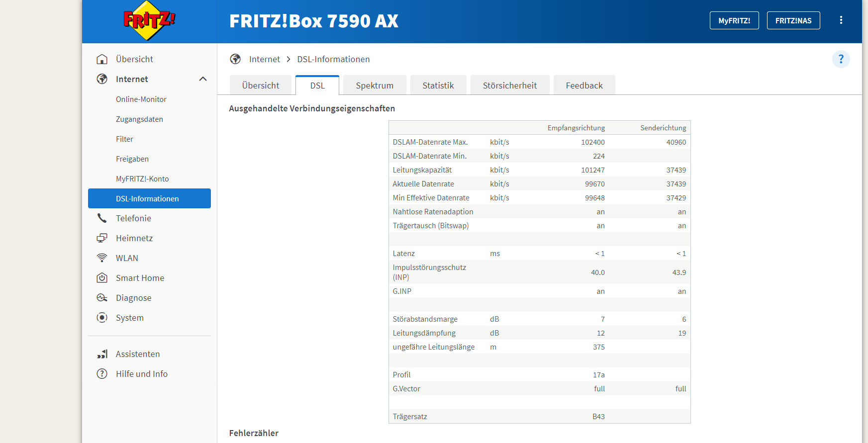
Task: Click the WLAN wifi icon
Action: coord(102,258)
